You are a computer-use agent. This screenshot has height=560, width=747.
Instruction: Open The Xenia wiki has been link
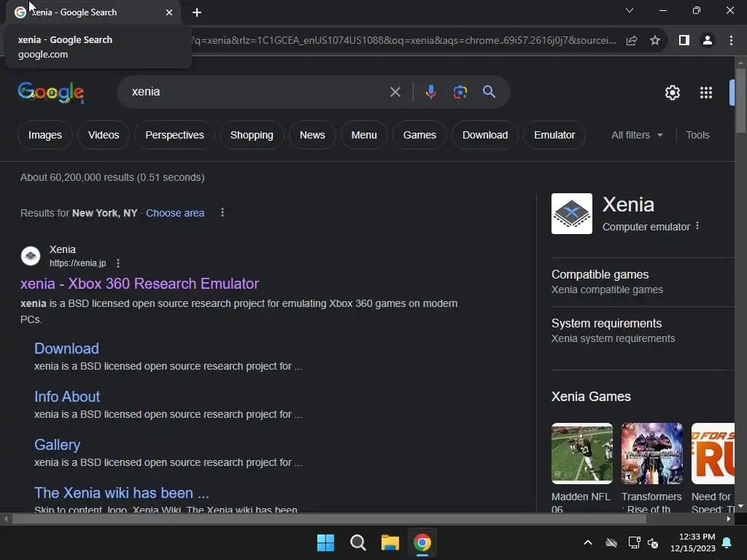(x=121, y=493)
